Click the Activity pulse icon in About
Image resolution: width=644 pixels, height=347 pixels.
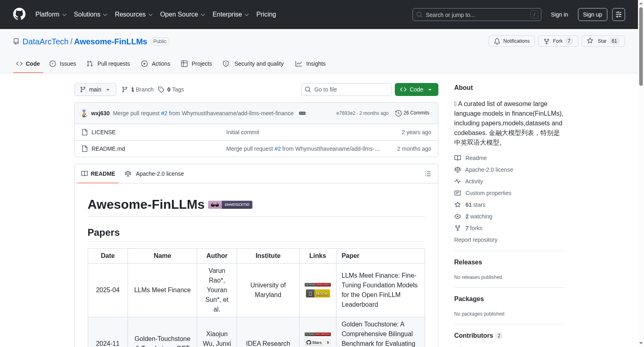pyautogui.click(x=458, y=181)
